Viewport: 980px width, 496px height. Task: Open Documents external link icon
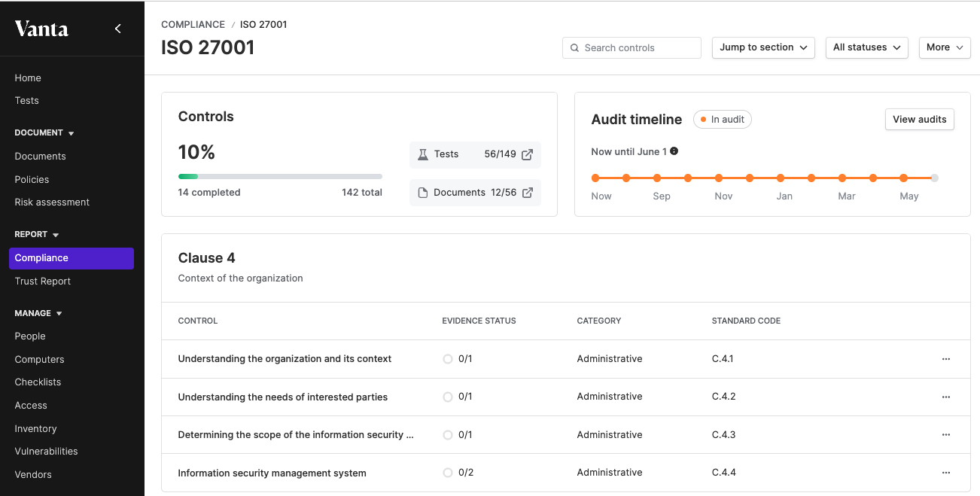click(x=528, y=192)
